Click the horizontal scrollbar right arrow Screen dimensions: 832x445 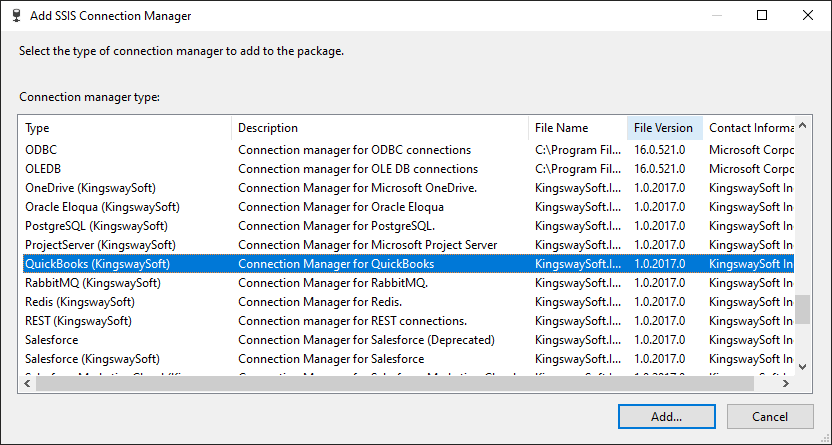(x=786, y=383)
